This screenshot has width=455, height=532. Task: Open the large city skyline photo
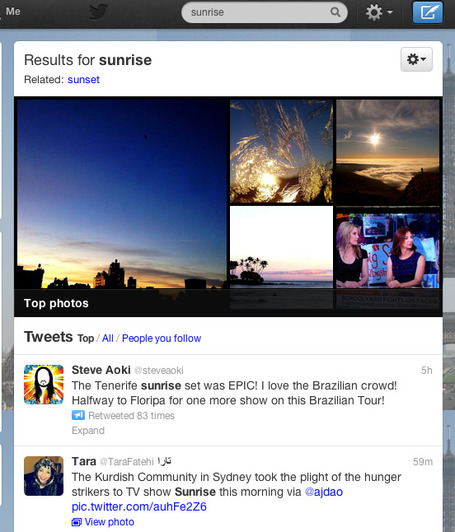pos(121,193)
